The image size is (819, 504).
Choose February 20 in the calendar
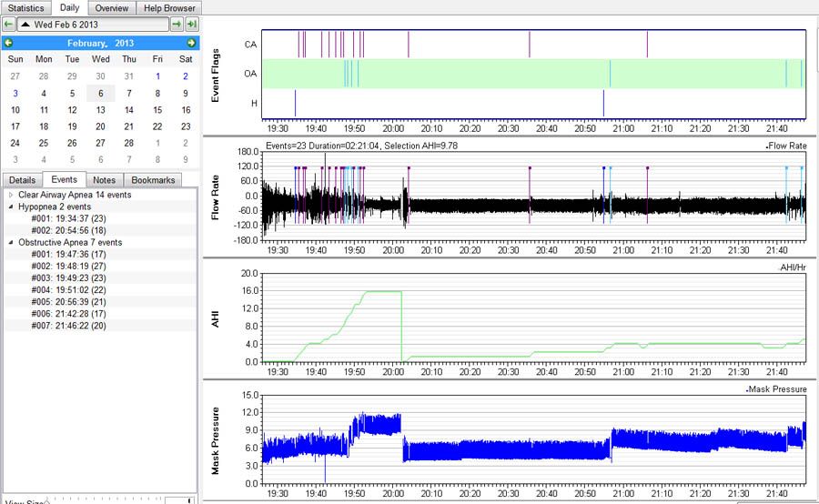click(100, 126)
